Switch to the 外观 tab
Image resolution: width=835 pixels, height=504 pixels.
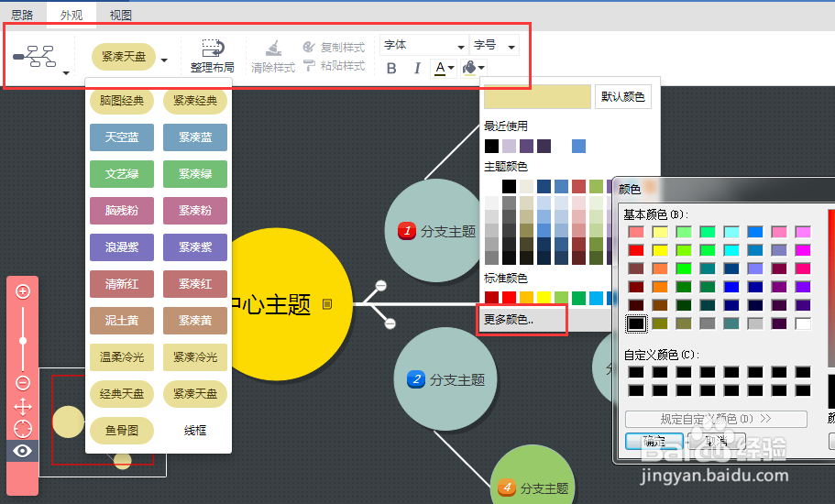[x=71, y=15]
